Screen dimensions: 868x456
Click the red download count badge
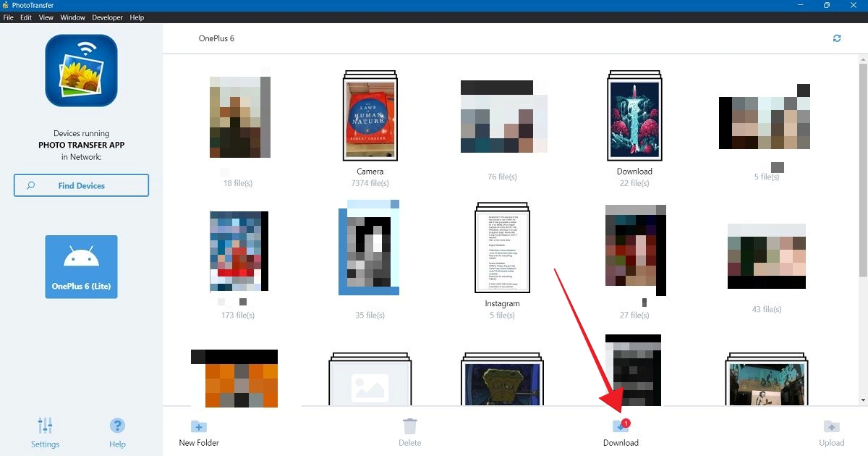625,422
